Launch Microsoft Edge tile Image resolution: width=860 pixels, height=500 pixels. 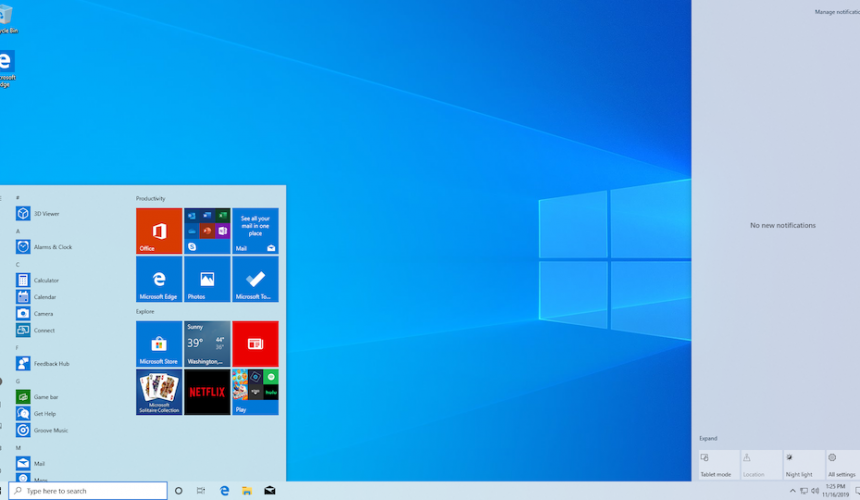click(159, 279)
